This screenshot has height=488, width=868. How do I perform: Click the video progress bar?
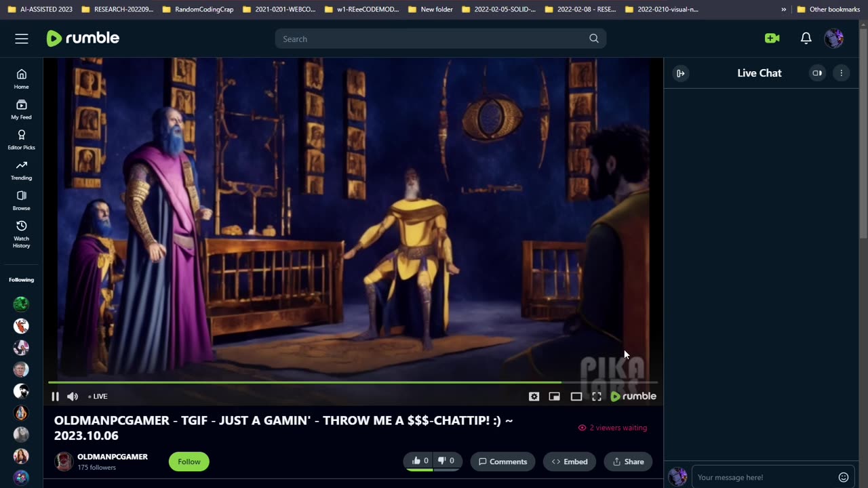tap(353, 383)
